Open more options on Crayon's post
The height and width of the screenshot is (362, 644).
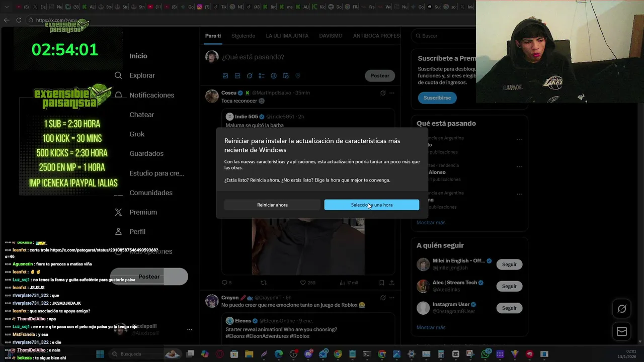(392, 298)
